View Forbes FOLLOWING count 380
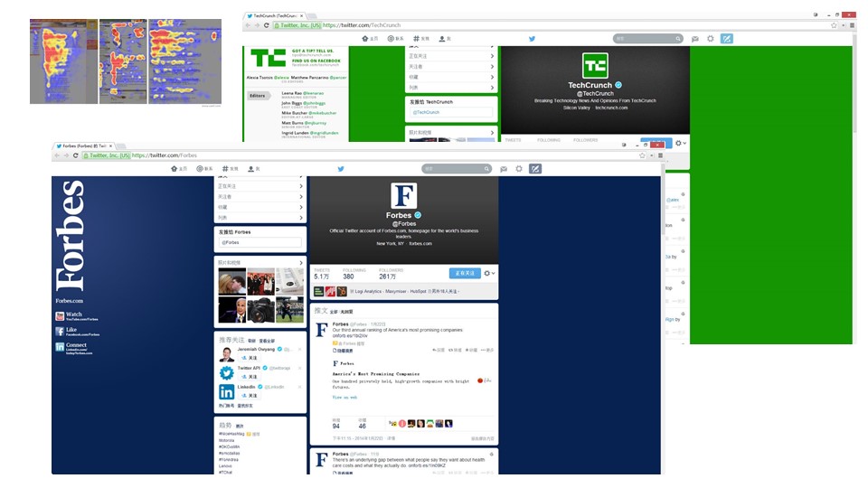This screenshot has width=868, height=488. tap(354, 274)
